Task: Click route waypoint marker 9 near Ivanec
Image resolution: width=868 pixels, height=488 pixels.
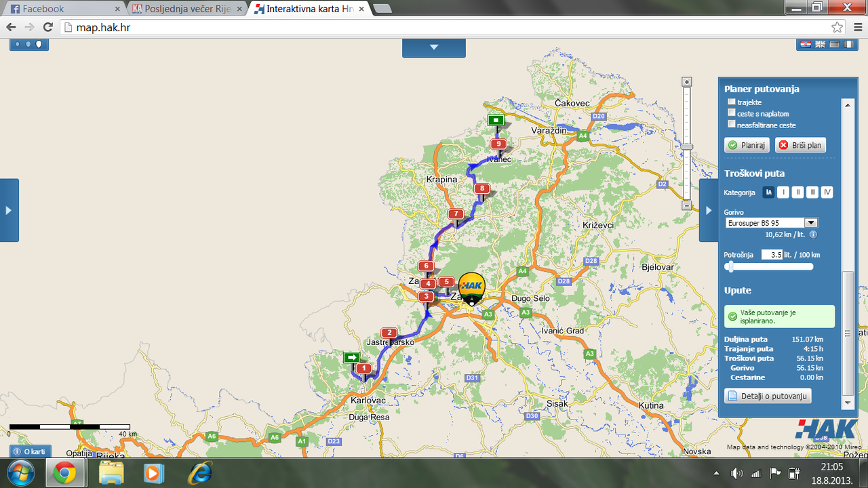Action: click(498, 144)
